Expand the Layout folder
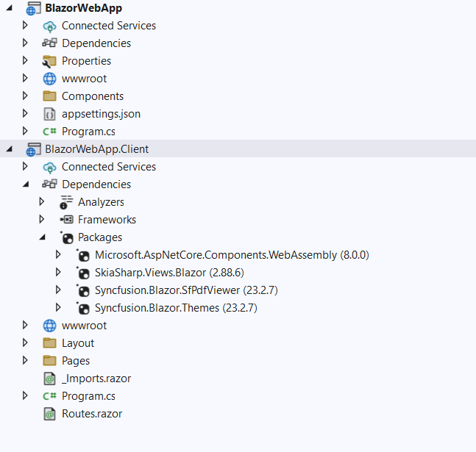 coord(25,342)
